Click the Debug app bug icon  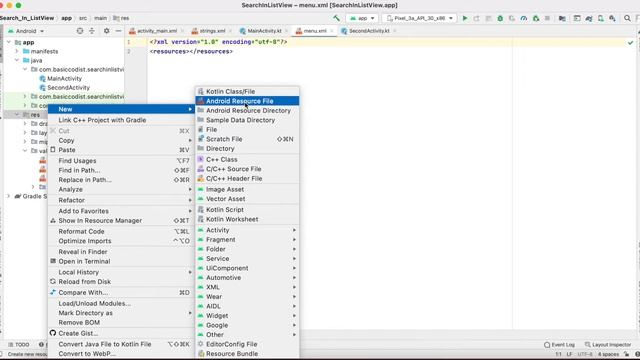(500, 18)
